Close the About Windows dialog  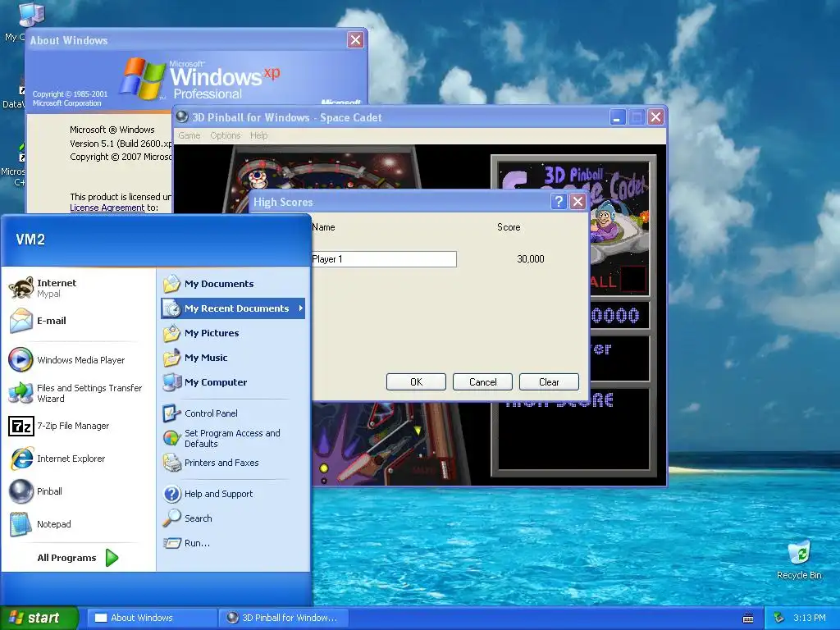356,39
